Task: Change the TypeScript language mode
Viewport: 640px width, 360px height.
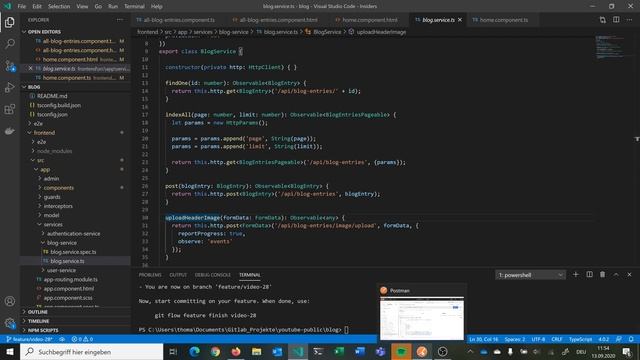Action: click(580, 339)
